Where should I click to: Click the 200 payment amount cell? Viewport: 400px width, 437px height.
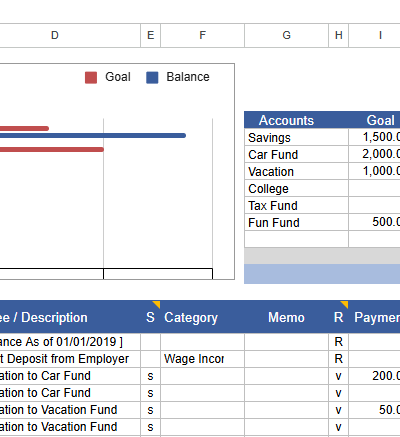[375, 376]
